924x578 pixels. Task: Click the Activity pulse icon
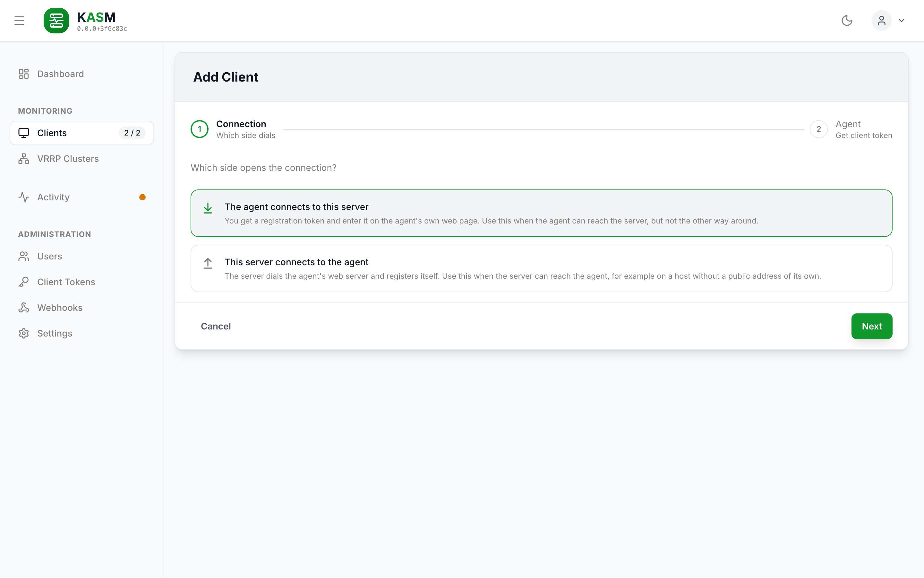(24, 197)
